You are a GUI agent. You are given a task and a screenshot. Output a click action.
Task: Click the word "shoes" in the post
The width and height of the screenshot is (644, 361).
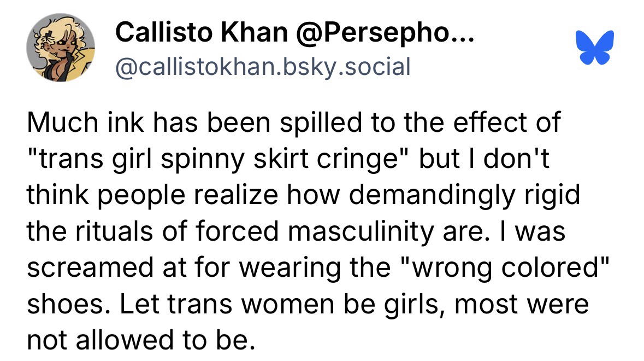(61, 304)
